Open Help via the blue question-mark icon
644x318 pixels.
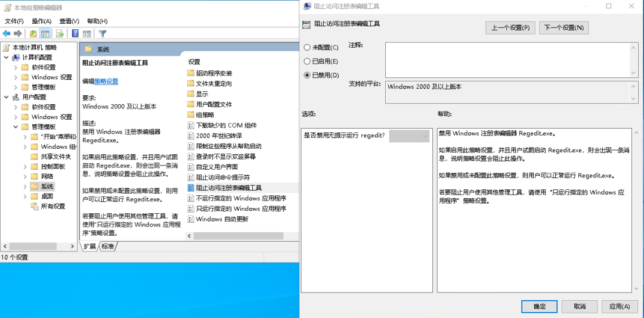click(x=75, y=33)
